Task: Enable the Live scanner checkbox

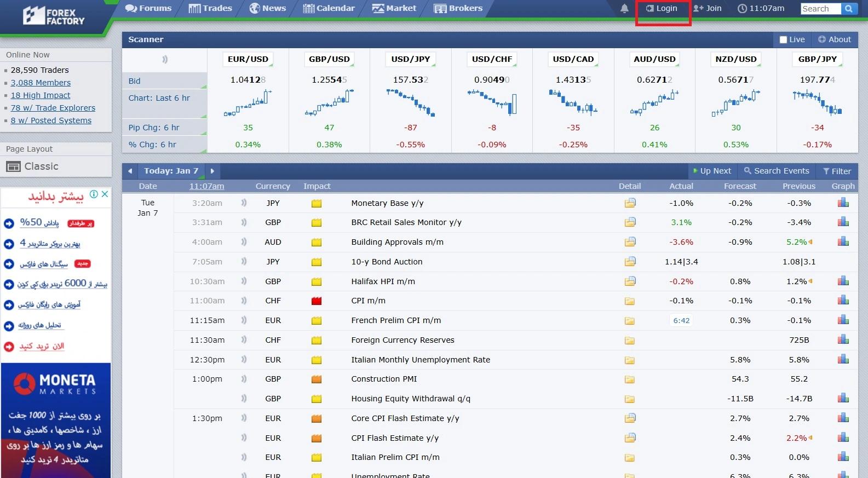Action: tap(783, 39)
